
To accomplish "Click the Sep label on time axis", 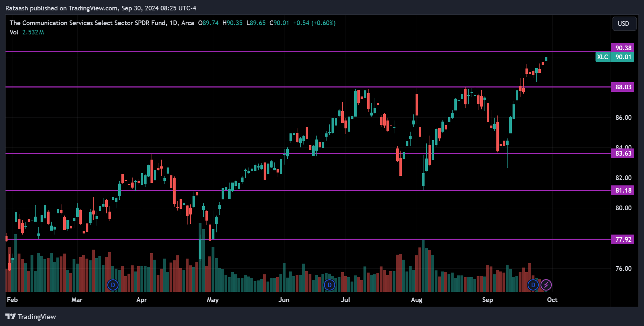I will [x=487, y=300].
